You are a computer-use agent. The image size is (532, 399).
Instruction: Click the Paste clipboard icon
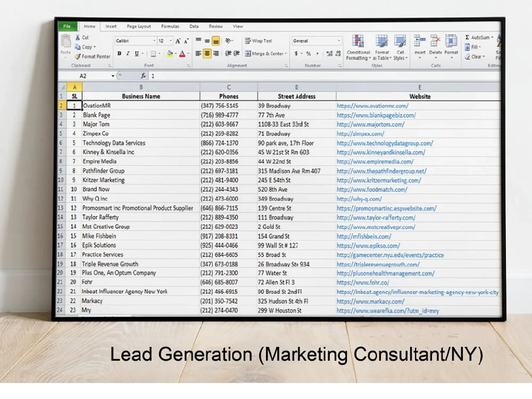tap(65, 41)
